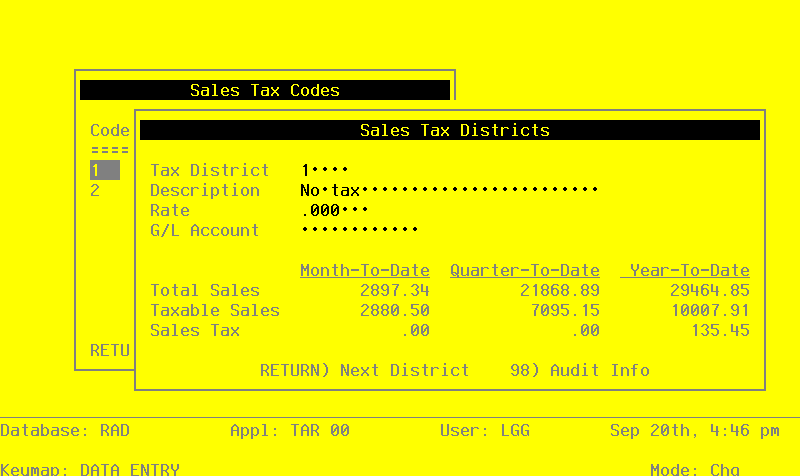Image resolution: width=800 pixels, height=476 pixels.
Task: Click the Sep 20th, 4:46 pm clock
Action: coord(695,431)
